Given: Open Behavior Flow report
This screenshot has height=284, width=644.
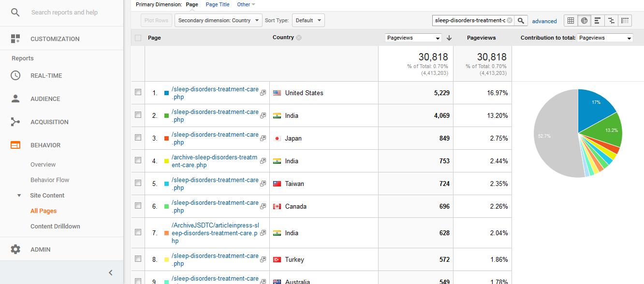Looking at the screenshot, I should pyautogui.click(x=50, y=180).
